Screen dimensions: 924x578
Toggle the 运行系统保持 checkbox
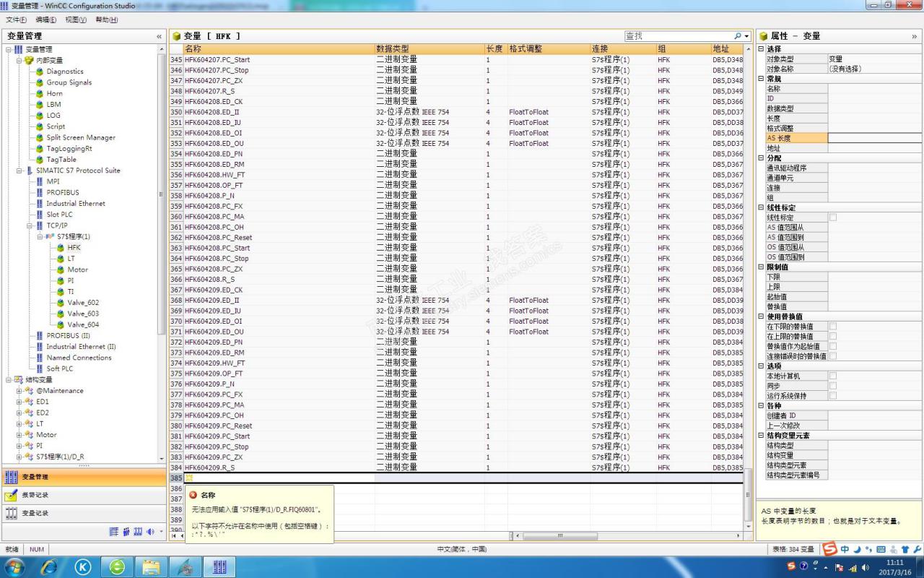tap(833, 396)
